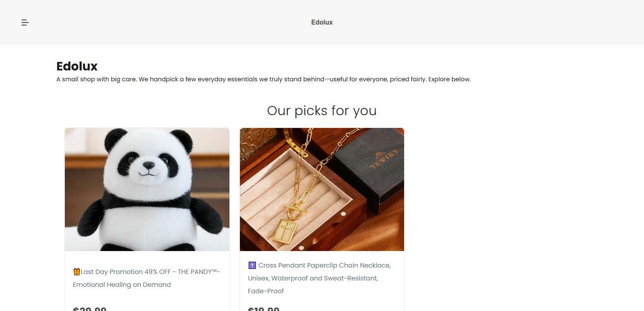This screenshot has height=311, width=644.
Task: Click the gold cross pendant in photo
Action: coord(286,231)
